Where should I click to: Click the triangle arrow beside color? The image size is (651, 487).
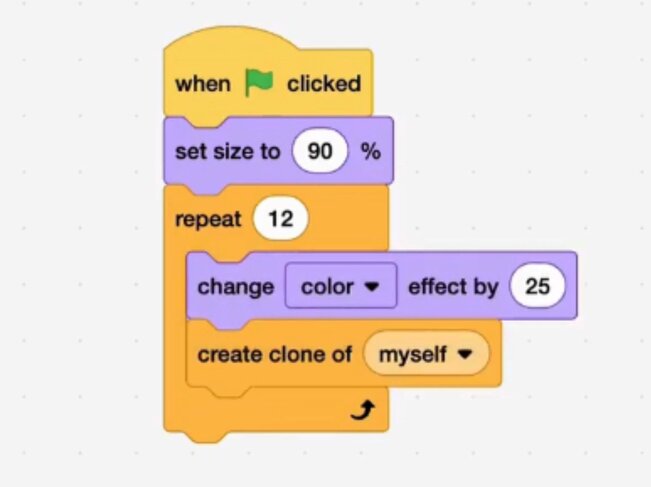[x=371, y=286]
